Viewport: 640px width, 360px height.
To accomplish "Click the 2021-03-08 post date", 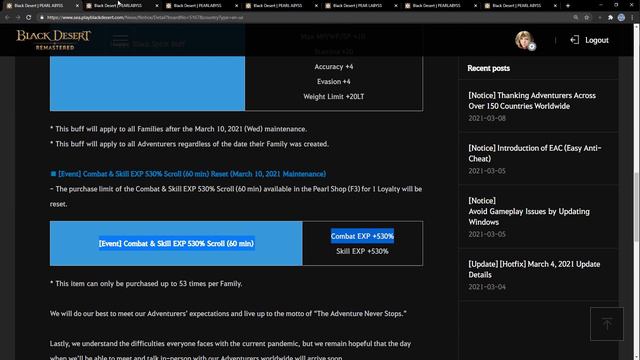I will [487, 118].
